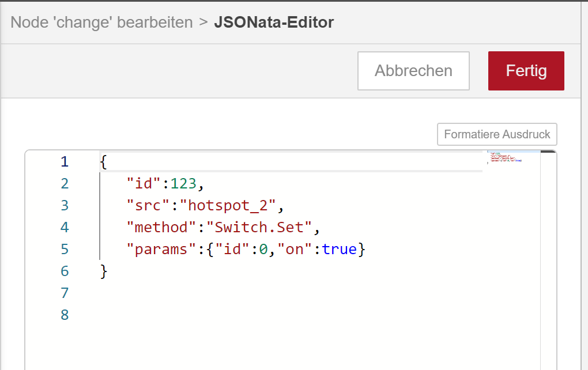Confirm with the red Fertig button
The width and height of the screenshot is (588, 370).
[x=526, y=71]
